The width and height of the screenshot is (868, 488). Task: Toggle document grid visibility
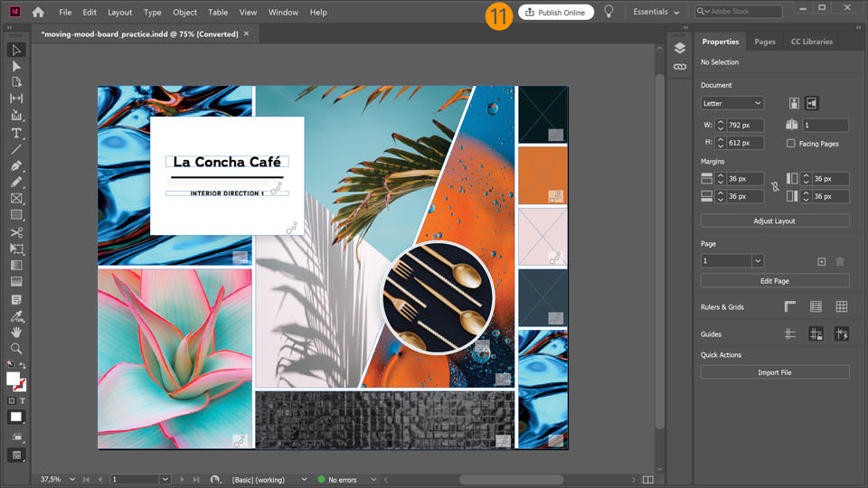(x=842, y=306)
